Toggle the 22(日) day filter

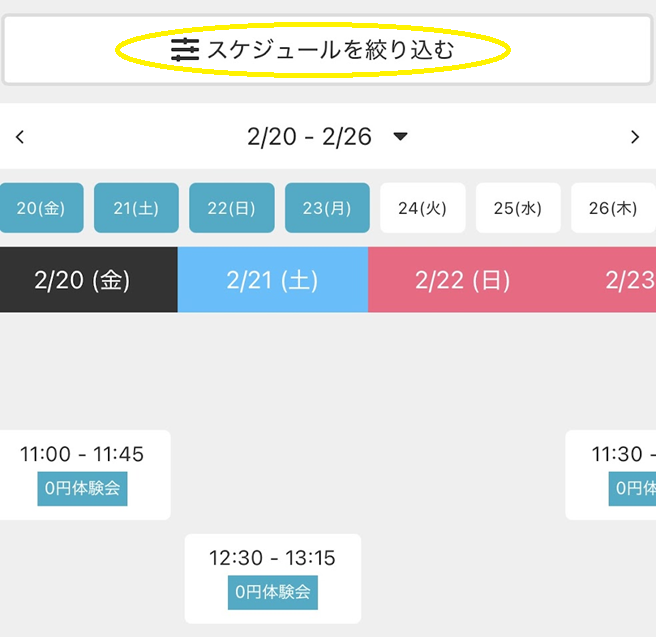pos(231,208)
